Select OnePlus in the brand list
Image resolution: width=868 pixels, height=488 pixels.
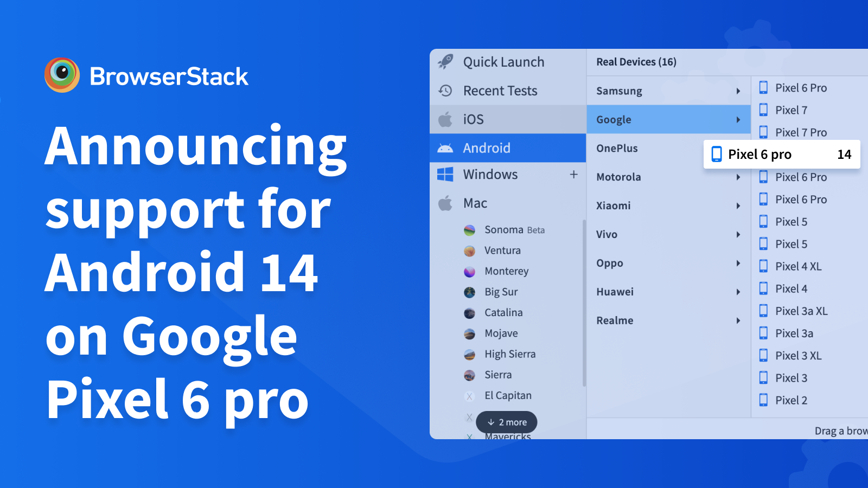pyautogui.click(x=617, y=149)
